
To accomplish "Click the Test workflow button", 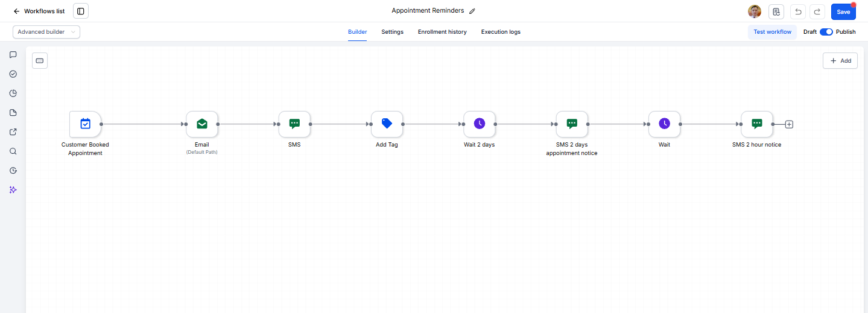I will point(772,32).
